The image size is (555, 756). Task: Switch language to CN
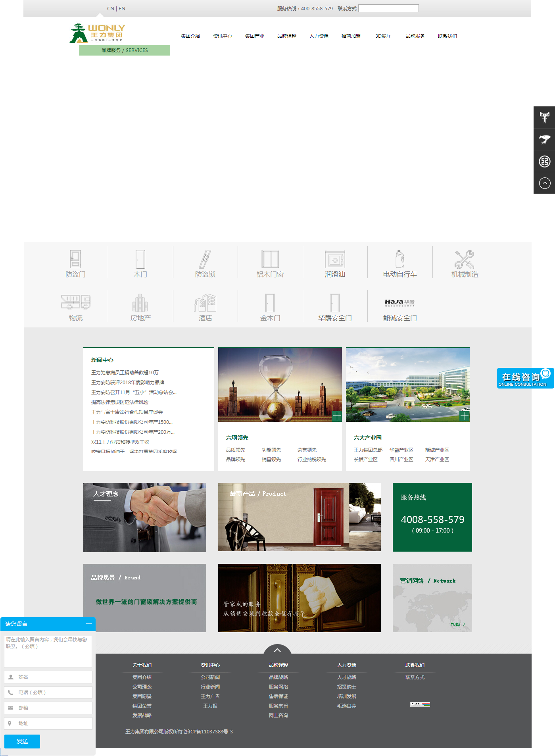pyautogui.click(x=110, y=8)
